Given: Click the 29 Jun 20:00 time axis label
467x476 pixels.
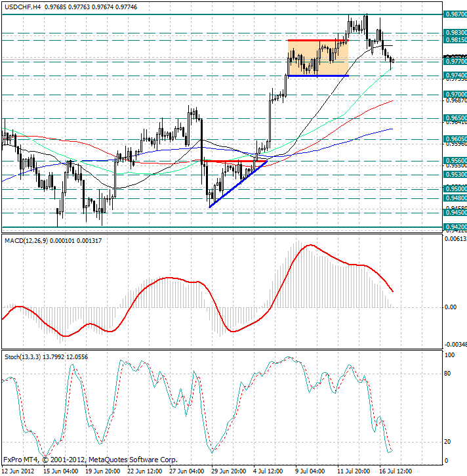Looking at the screenshot, I should tap(228, 471).
